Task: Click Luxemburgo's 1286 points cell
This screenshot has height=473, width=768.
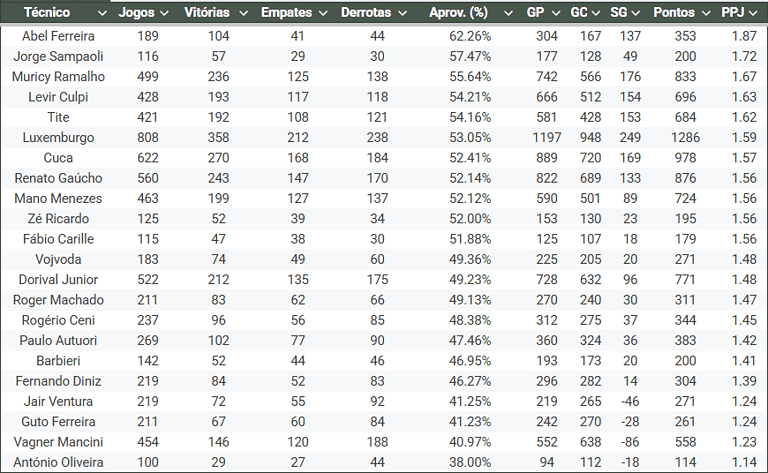Action: [x=685, y=138]
